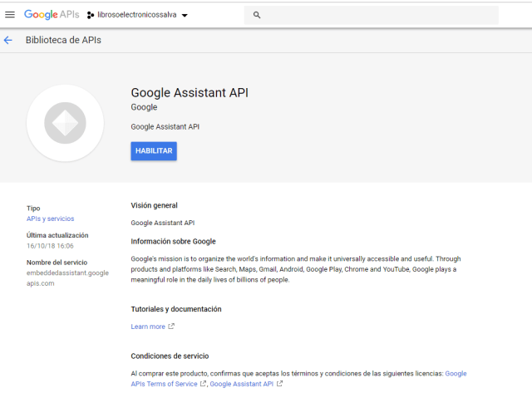The width and height of the screenshot is (532, 393).
Task: Open the Learn more link
Action: (148, 327)
